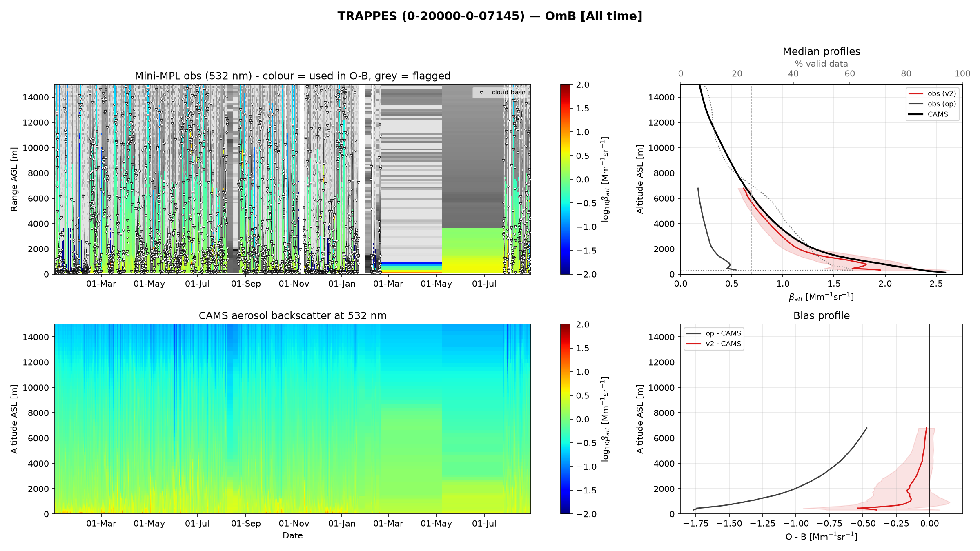
Task: Click the TRAPPES OmB figure title
Action: (490, 16)
